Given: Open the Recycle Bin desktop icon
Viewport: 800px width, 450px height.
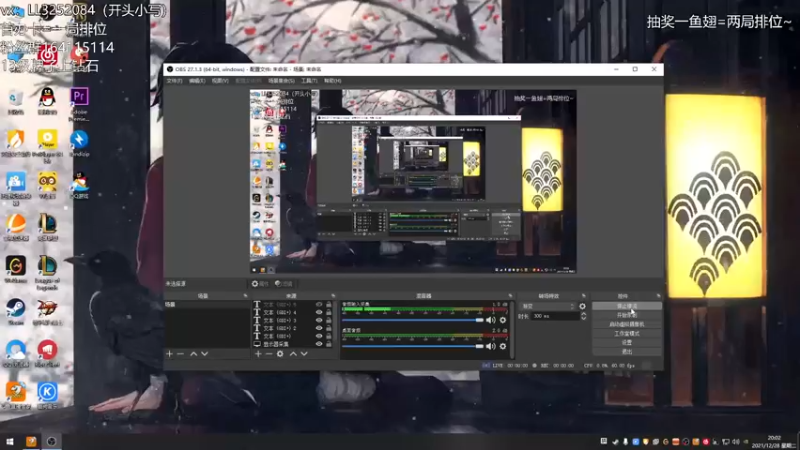Looking at the screenshot, I should click(x=16, y=101).
